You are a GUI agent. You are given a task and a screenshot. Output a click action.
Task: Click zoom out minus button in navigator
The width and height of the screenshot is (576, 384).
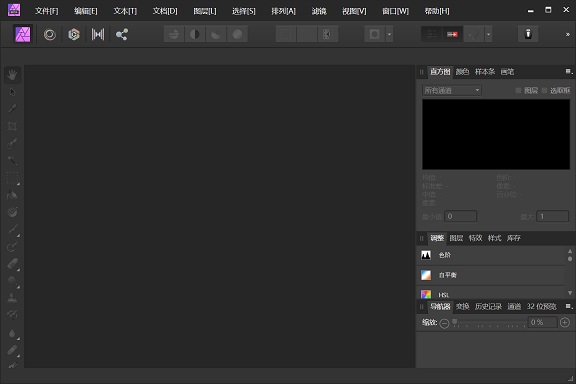(x=444, y=323)
